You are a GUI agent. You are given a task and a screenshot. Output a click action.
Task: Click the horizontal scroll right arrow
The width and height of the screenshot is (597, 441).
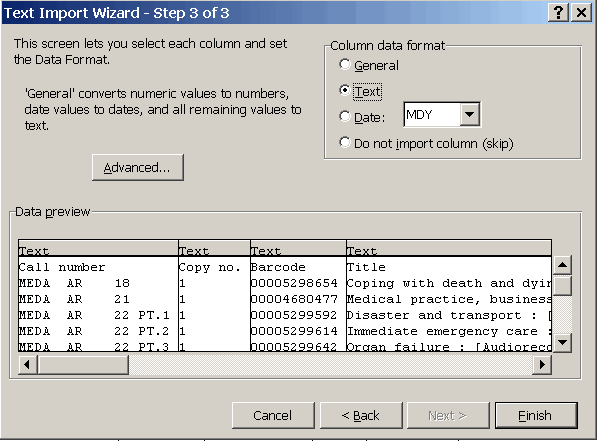click(542, 365)
